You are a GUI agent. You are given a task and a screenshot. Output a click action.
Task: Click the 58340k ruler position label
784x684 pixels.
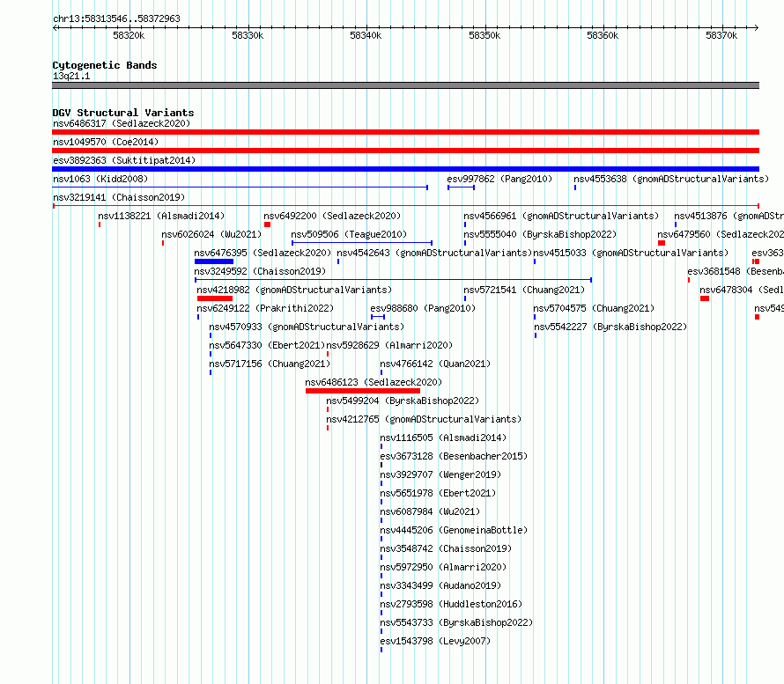coord(366,35)
